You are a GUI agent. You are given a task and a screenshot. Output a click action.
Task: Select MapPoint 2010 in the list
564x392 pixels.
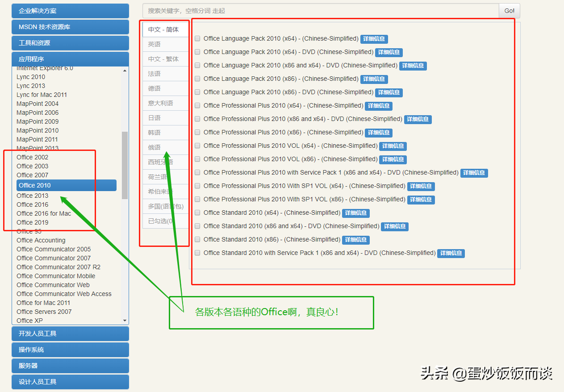(38, 130)
